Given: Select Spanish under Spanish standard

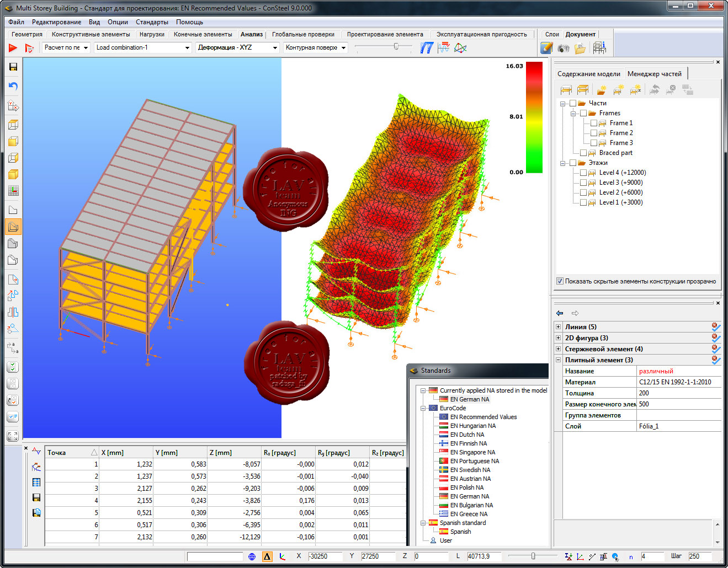Looking at the screenshot, I should click(460, 532).
